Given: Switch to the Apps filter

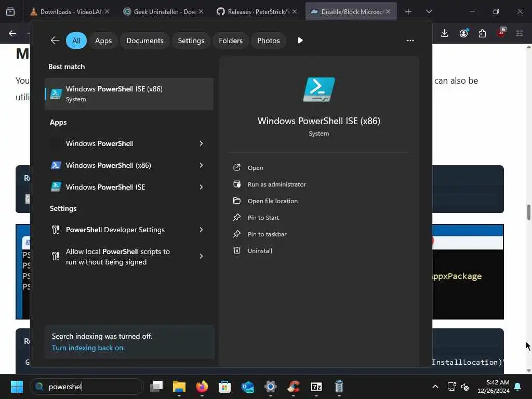Looking at the screenshot, I should click(x=103, y=41).
